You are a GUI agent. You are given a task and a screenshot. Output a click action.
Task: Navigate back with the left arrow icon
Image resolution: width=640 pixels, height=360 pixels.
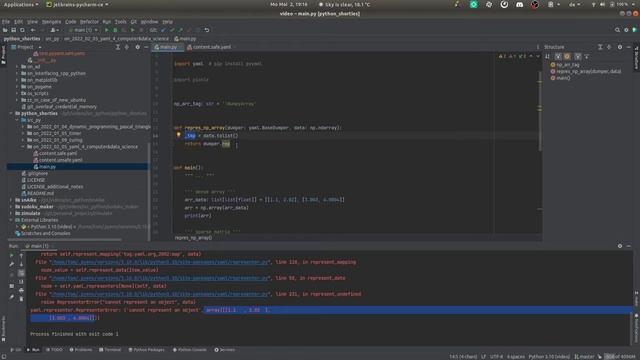(x=33, y=30)
